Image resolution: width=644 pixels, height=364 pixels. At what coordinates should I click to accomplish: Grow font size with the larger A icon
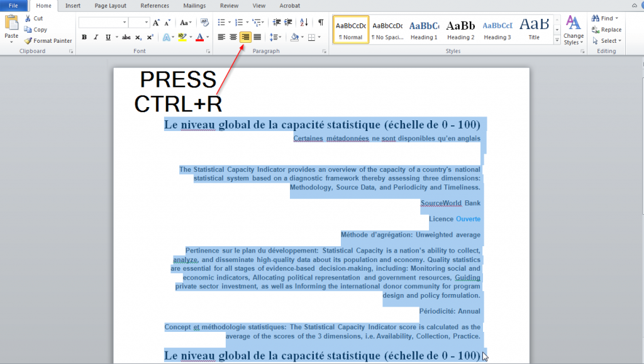(156, 23)
